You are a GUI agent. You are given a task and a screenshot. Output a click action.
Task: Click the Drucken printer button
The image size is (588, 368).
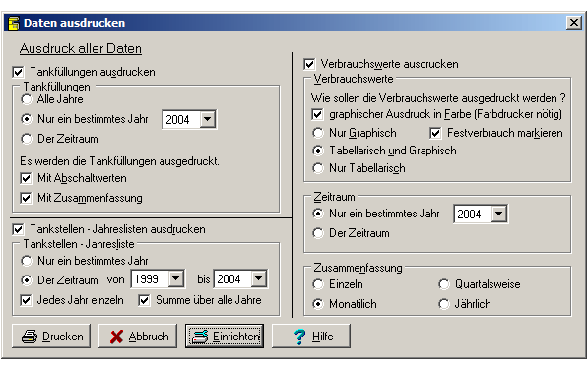[51, 337]
